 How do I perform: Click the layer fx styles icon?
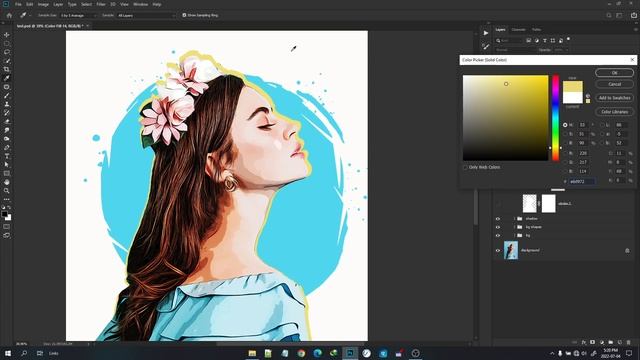click(x=584, y=342)
